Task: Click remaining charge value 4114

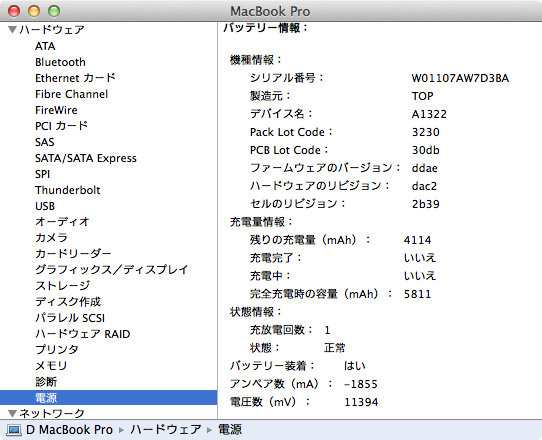Action: coord(417,240)
